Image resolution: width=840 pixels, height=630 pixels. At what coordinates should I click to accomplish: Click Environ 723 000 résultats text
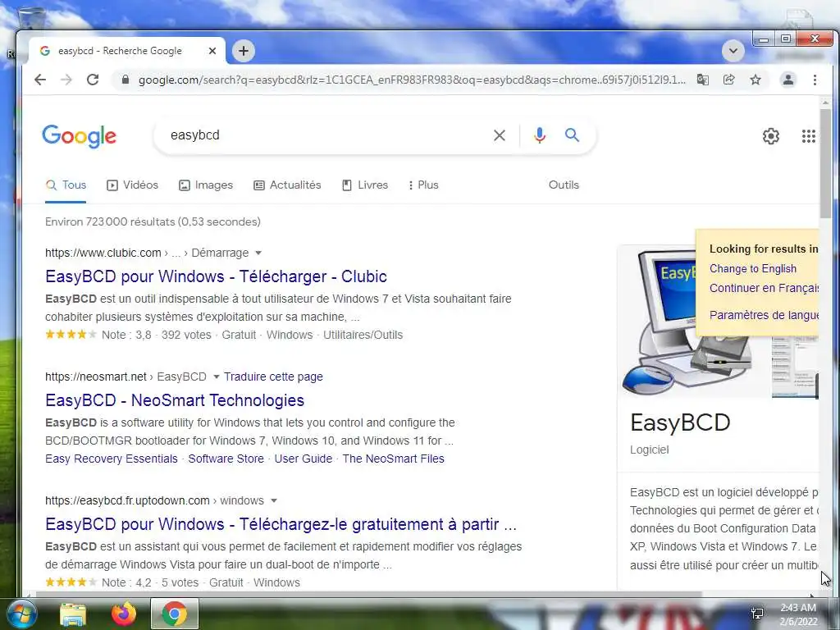click(x=153, y=221)
